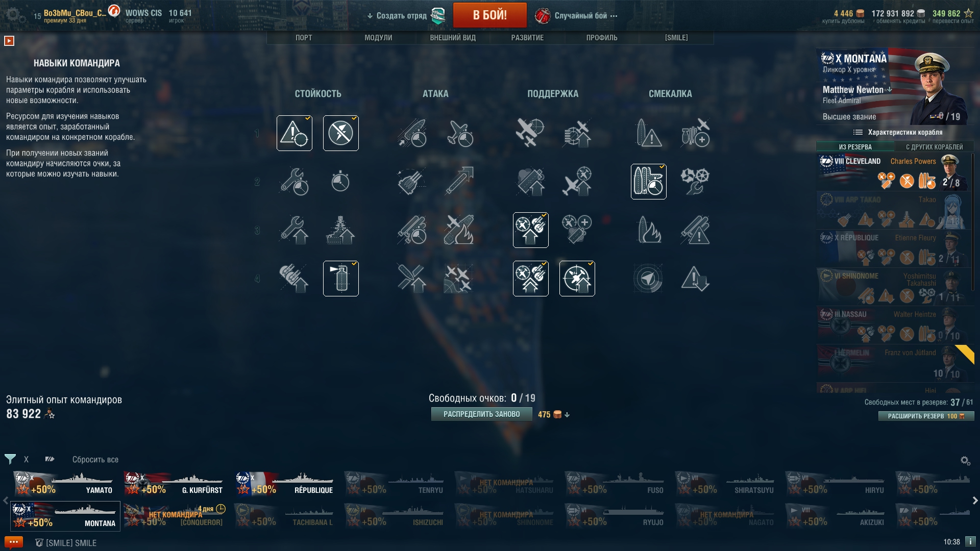Open carousel settings gear above ship list
This screenshot has height=551, width=980.
tap(965, 461)
